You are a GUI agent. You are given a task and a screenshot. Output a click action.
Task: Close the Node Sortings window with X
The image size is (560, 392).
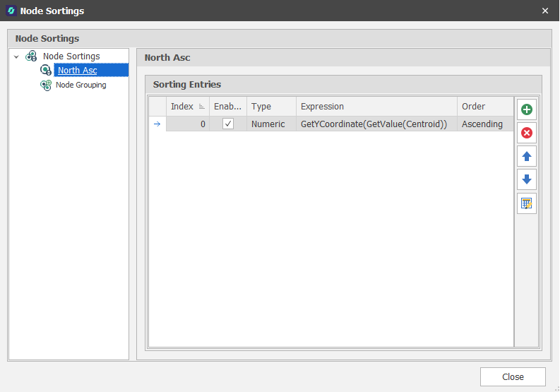pyautogui.click(x=544, y=11)
